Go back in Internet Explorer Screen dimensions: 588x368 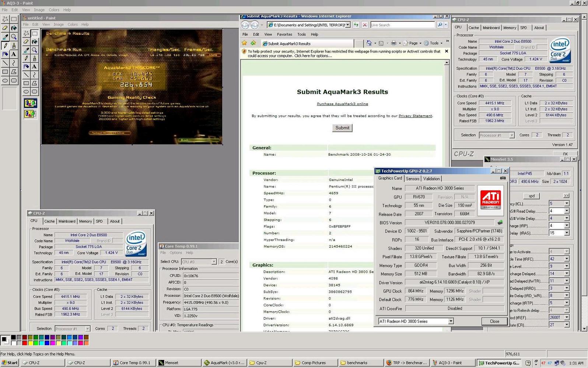tap(245, 25)
